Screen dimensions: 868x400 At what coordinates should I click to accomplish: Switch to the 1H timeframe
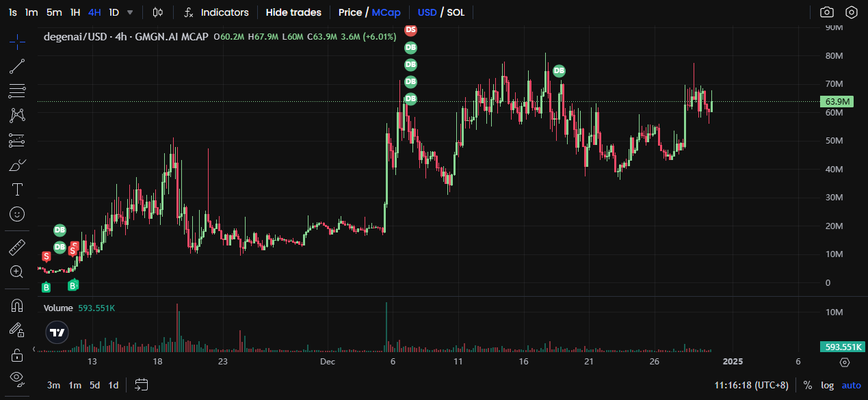pyautogui.click(x=75, y=12)
